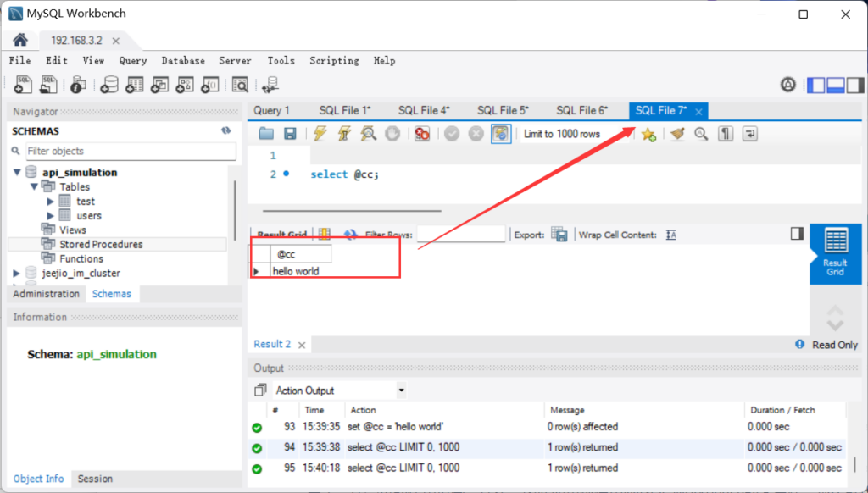Expand the users table
The image size is (868, 493).
50,216
